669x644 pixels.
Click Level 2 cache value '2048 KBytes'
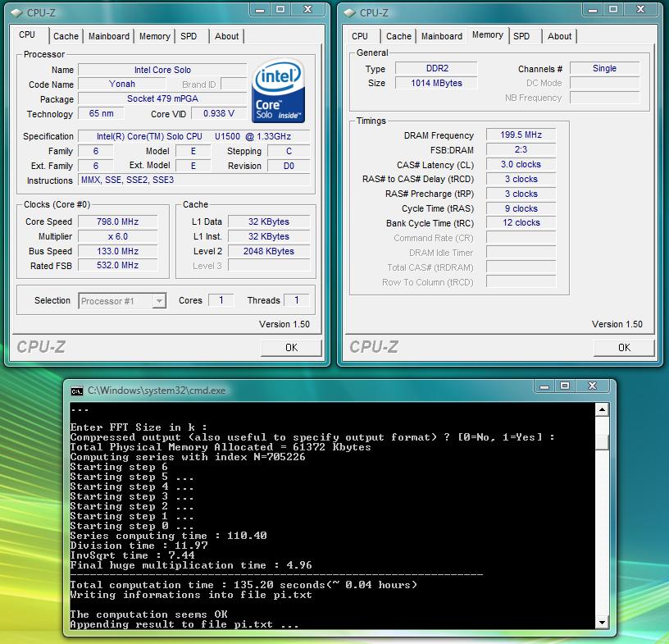point(269,251)
